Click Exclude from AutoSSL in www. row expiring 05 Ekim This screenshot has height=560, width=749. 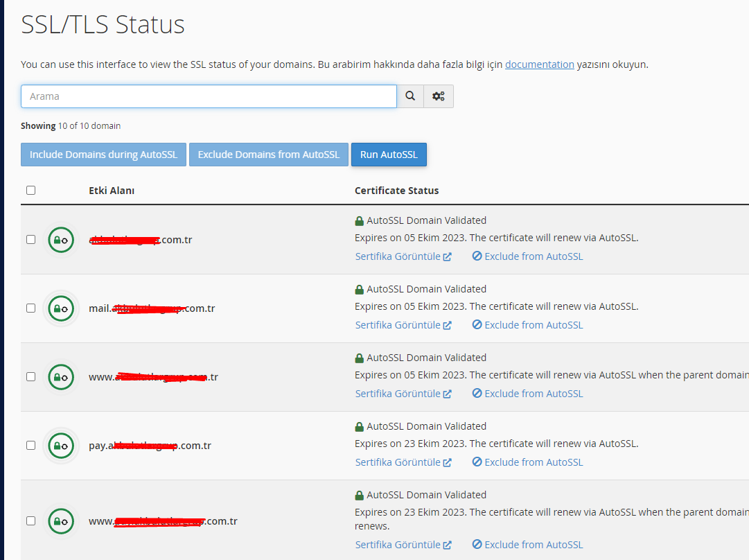click(x=527, y=394)
